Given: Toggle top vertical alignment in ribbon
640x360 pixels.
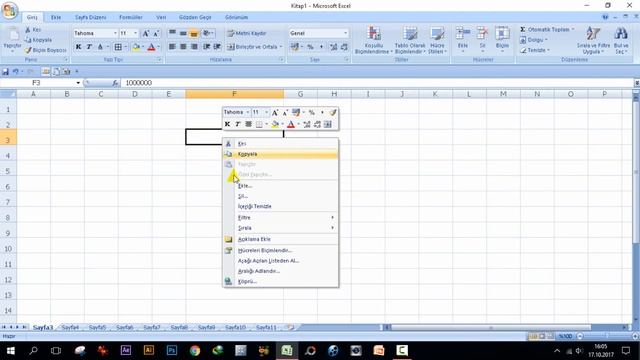Looking at the screenshot, I should (x=173, y=33).
